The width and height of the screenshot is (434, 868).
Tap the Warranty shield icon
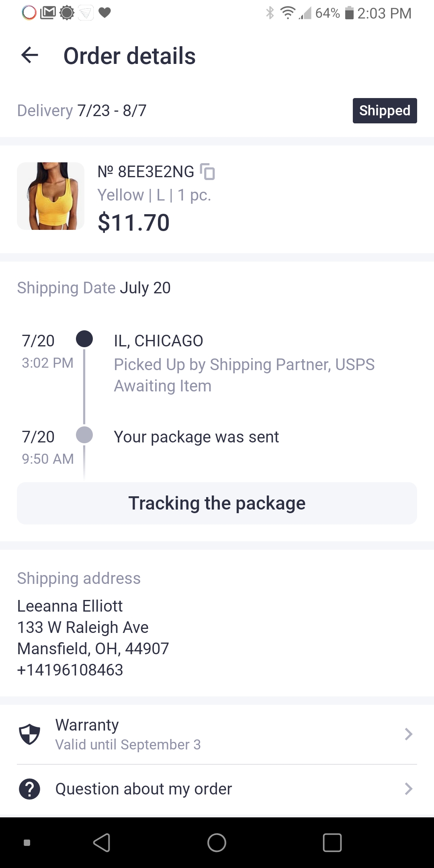tap(30, 734)
